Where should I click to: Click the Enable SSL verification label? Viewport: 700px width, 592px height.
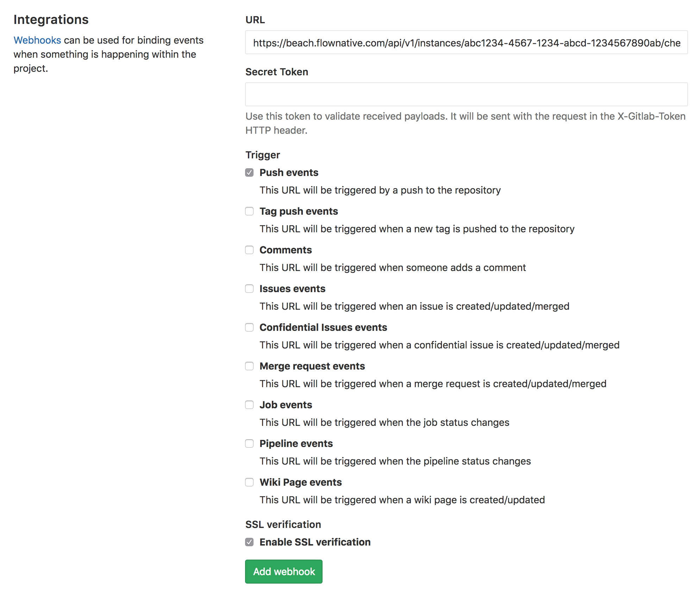[315, 542]
